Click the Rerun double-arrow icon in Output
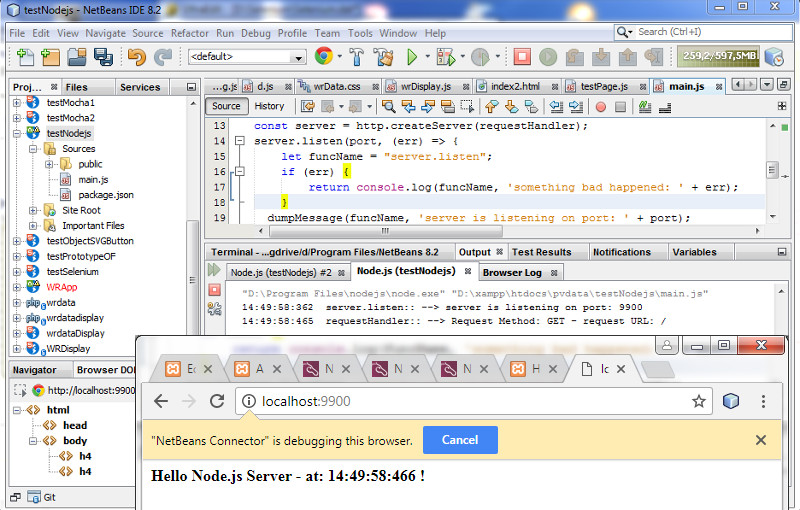800x510 pixels. [x=214, y=270]
